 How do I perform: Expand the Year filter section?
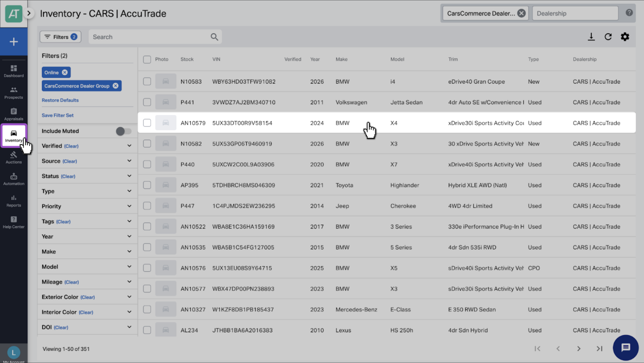(129, 236)
